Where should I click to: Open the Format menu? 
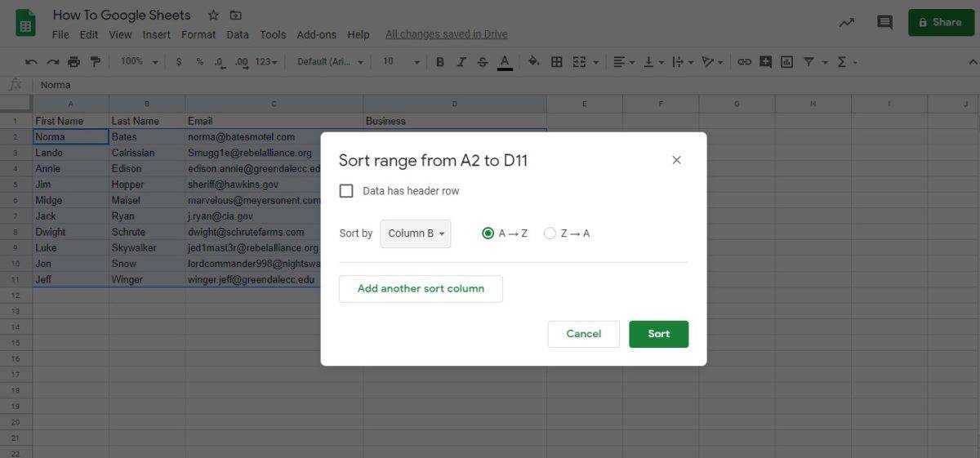[198, 34]
